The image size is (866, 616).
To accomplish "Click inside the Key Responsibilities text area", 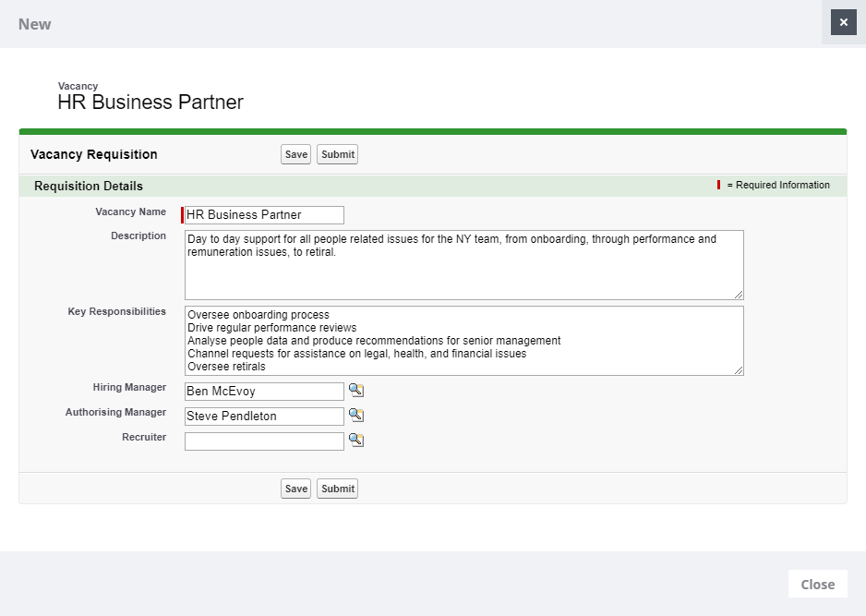I will click(x=463, y=341).
